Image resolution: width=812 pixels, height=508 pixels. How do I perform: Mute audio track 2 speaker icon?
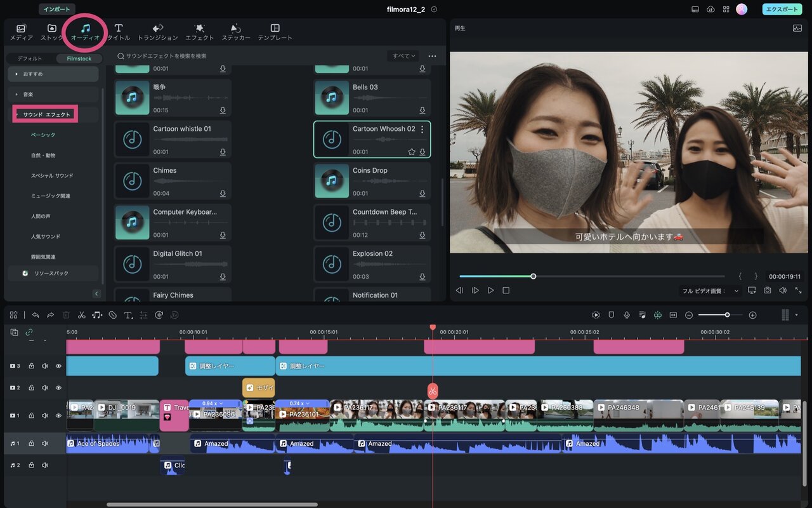[x=45, y=465]
